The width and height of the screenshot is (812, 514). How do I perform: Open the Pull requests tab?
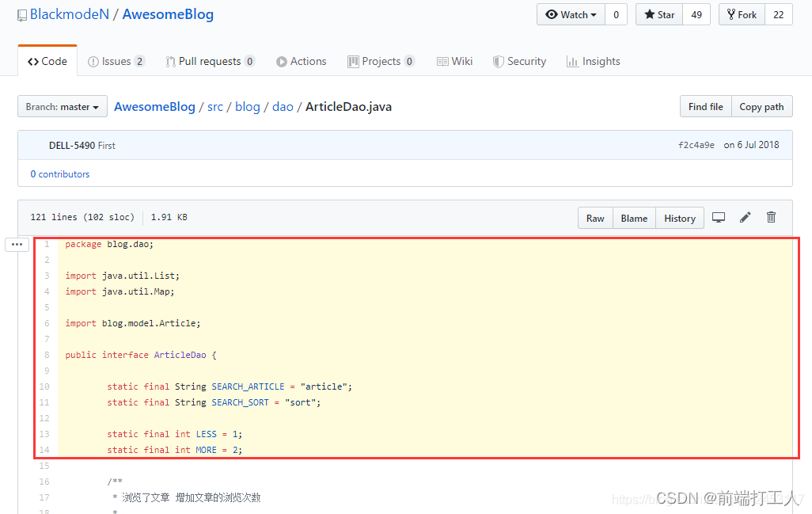click(x=211, y=61)
